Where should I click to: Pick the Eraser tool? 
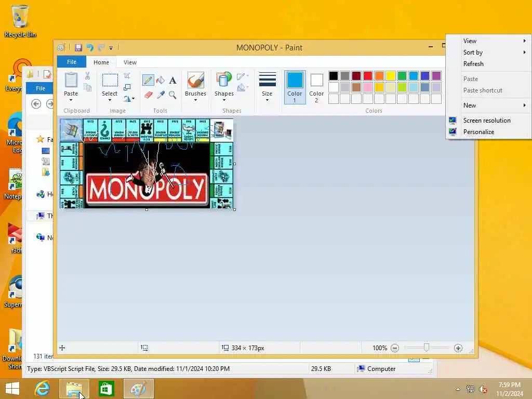148,95
